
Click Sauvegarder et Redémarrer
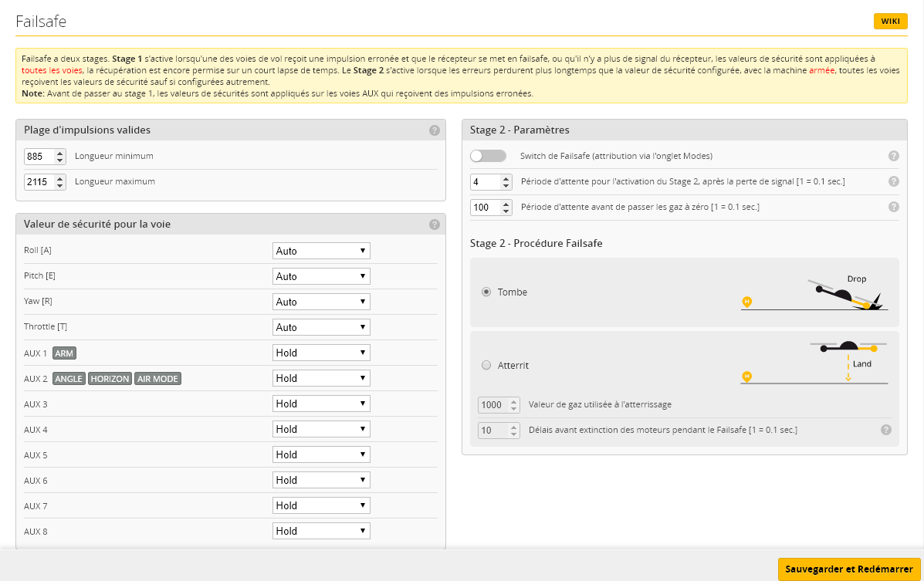849,569
